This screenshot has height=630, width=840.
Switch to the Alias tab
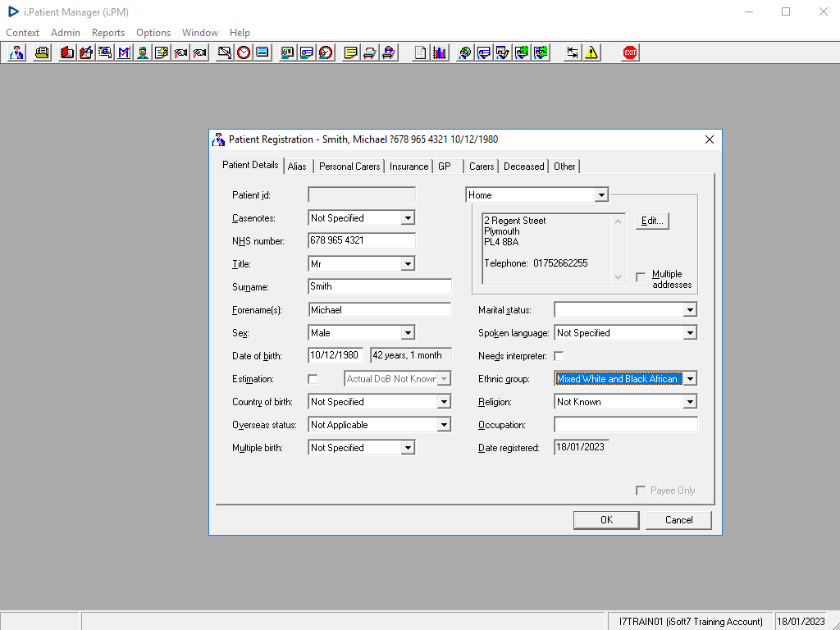pos(297,167)
